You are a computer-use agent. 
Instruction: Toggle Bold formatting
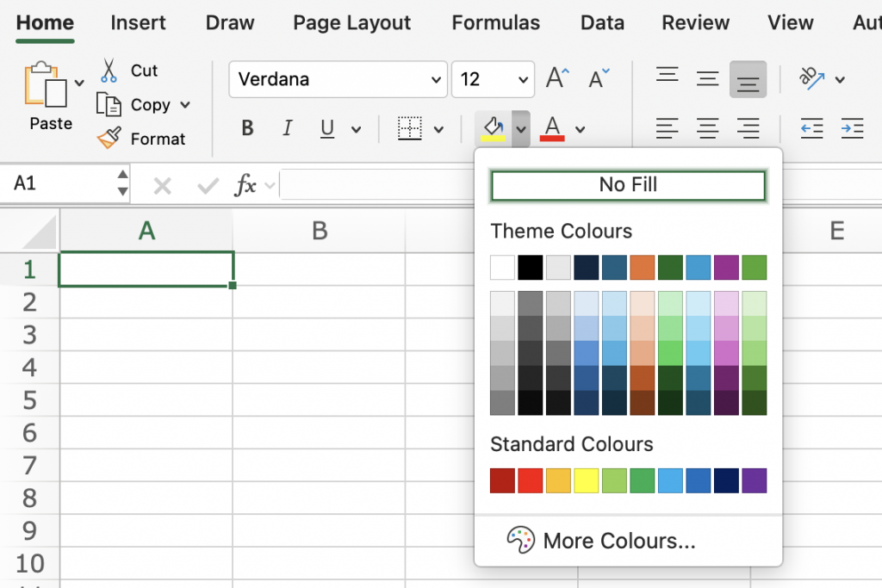coord(247,129)
